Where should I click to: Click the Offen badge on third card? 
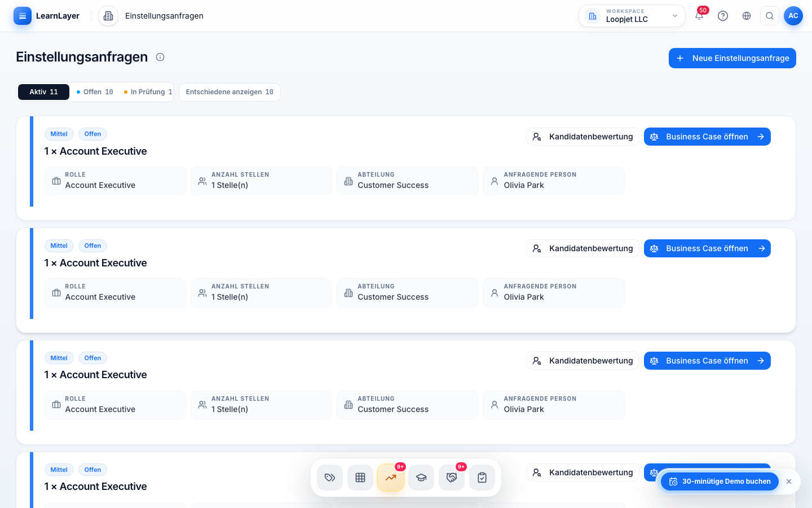[92, 358]
